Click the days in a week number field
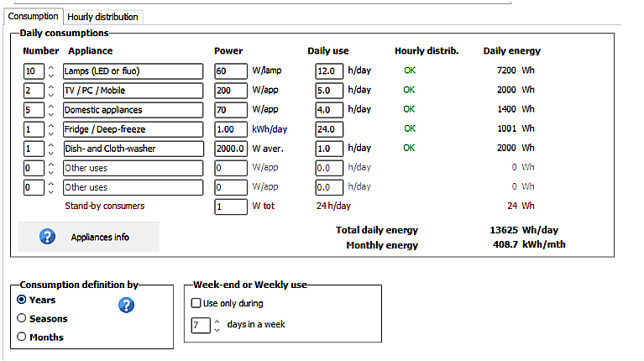644x361 pixels. [x=201, y=325]
